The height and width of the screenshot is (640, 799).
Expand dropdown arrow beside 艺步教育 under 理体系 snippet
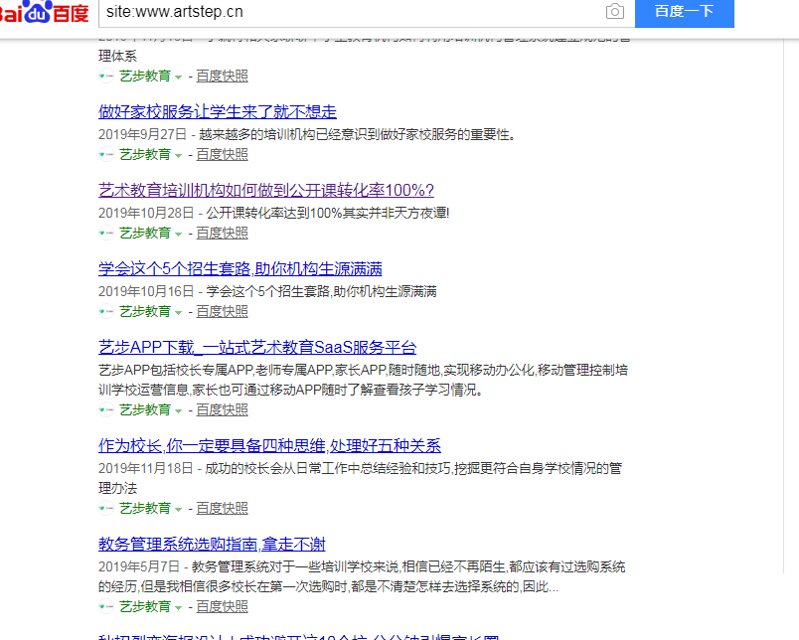coord(178,77)
